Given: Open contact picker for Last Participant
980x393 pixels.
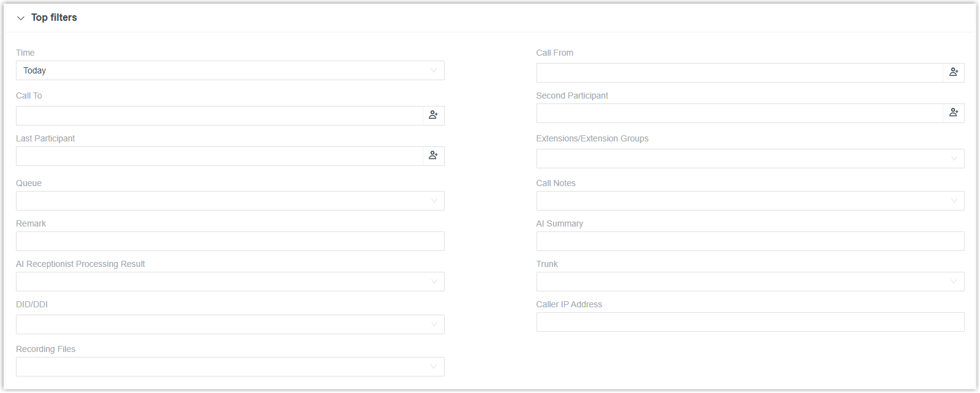Looking at the screenshot, I should [x=434, y=155].
